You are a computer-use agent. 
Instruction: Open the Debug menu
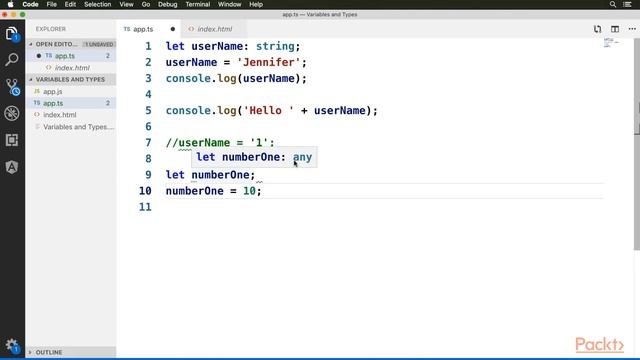[x=167, y=4]
